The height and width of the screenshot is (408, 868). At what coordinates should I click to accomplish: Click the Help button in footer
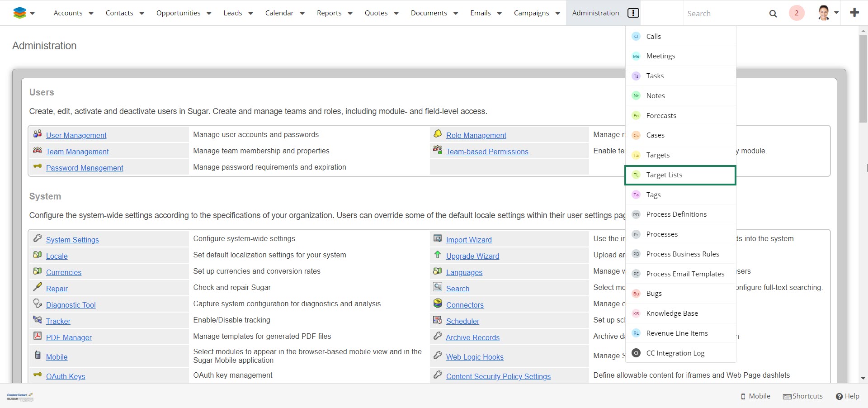848,396
